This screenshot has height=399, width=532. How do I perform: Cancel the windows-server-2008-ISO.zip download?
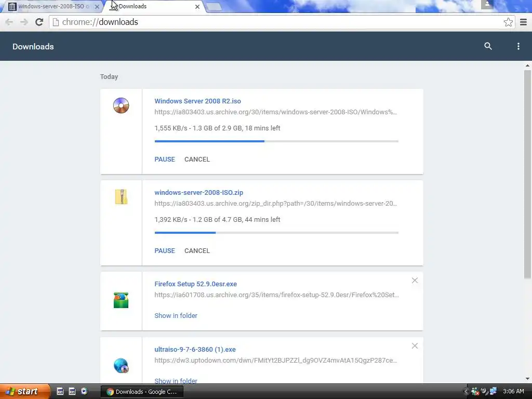point(197,251)
